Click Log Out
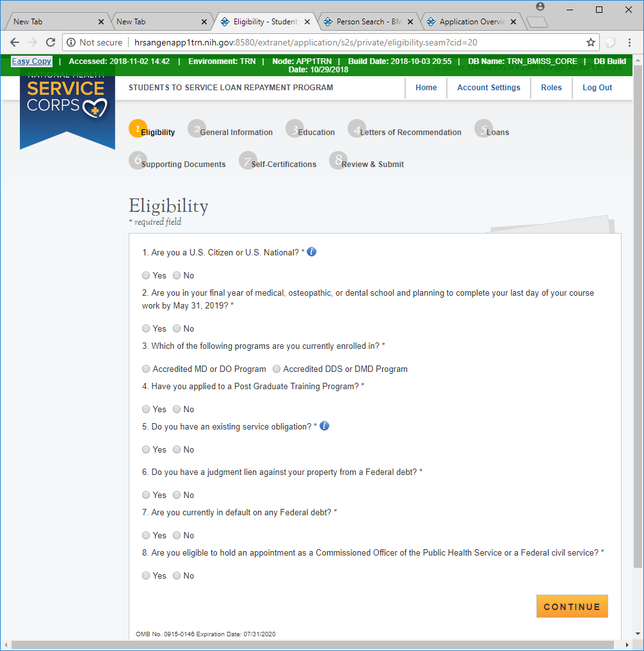644x651 pixels. [x=597, y=88]
